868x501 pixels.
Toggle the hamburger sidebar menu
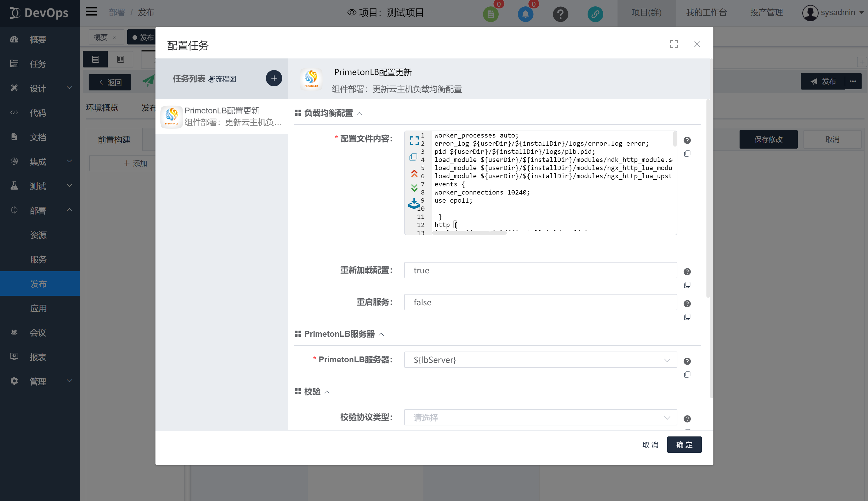click(92, 12)
